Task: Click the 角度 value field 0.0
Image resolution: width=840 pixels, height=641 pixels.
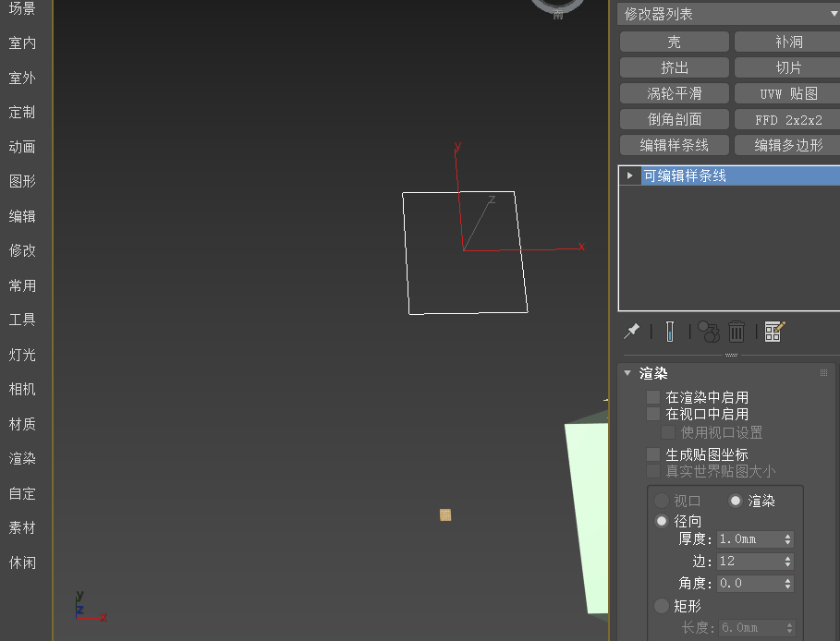Action: 749,584
